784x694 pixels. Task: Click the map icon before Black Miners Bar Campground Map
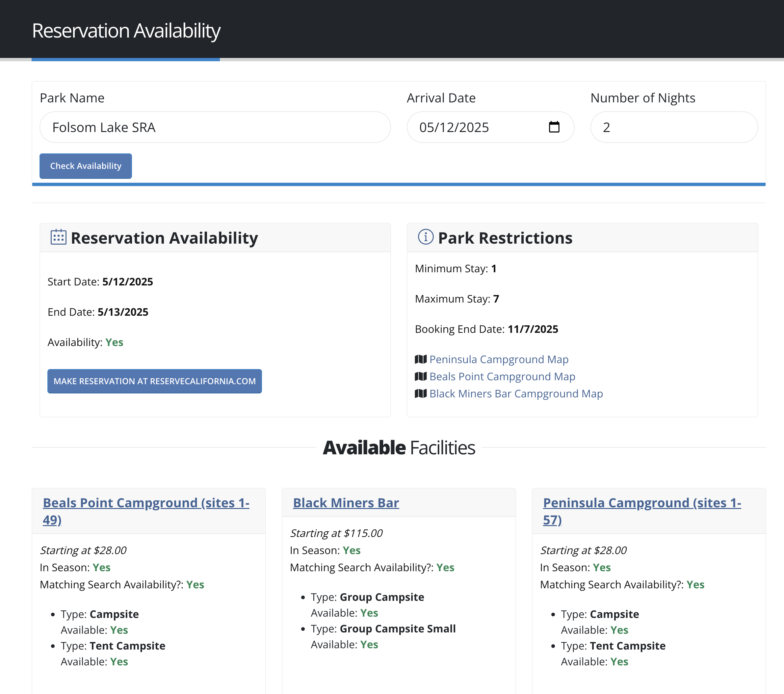(421, 393)
